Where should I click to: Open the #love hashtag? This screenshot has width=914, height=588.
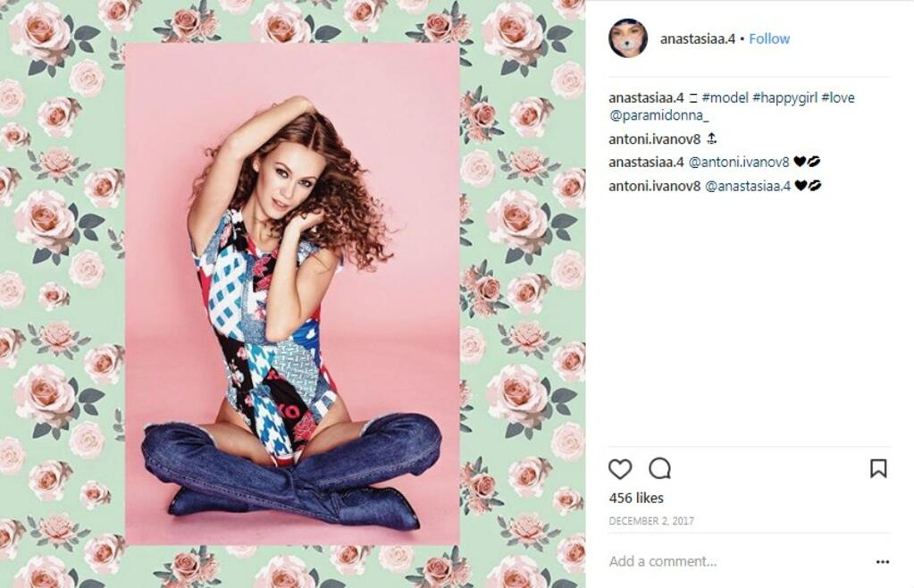tap(838, 97)
